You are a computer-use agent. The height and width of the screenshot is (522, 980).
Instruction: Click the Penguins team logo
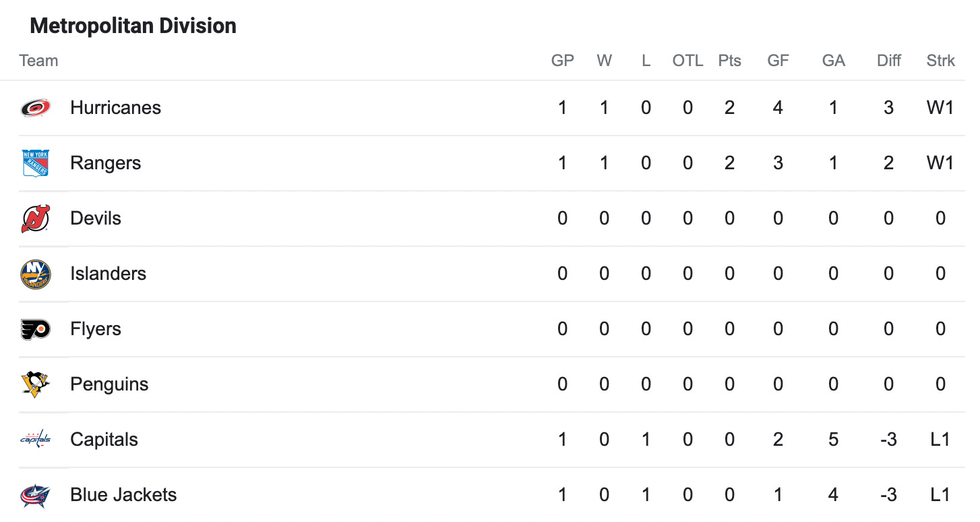click(x=35, y=384)
